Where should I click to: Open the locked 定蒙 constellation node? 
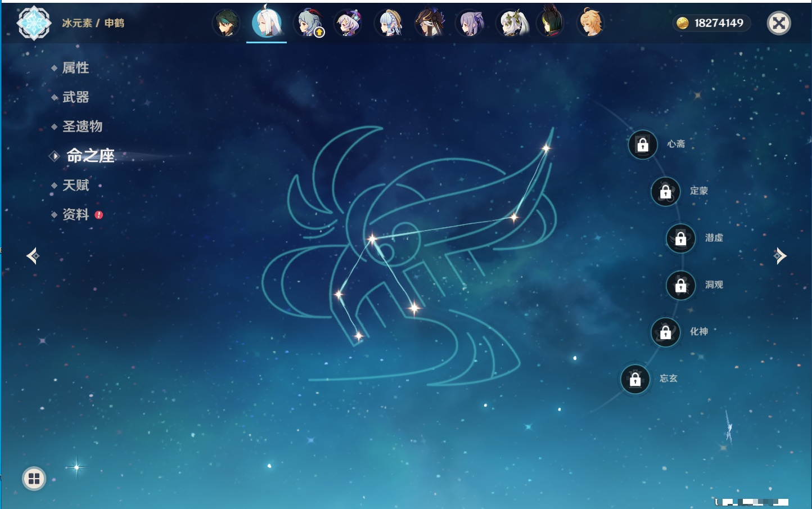[666, 192]
